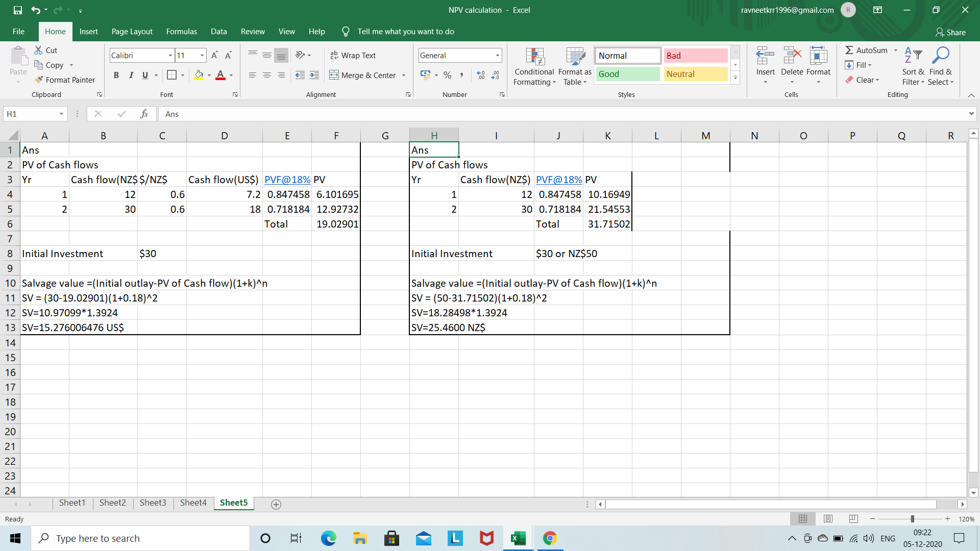Toggle Underline formatting

(x=145, y=75)
